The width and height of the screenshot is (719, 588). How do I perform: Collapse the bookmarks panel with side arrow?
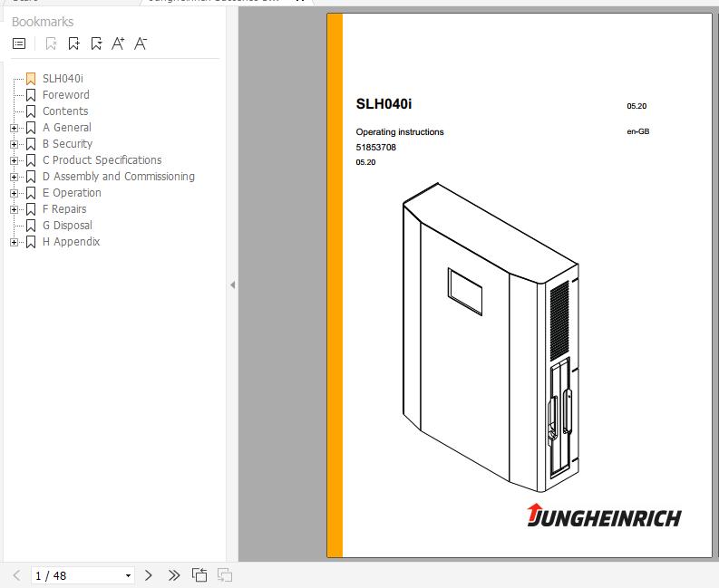[232, 285]
